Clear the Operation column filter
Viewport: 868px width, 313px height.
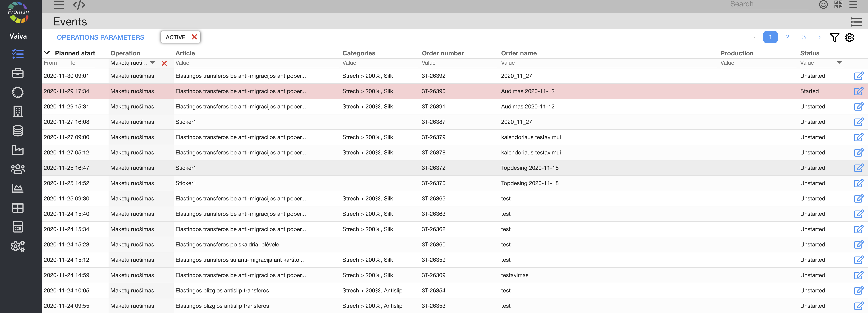coord(164,63)
